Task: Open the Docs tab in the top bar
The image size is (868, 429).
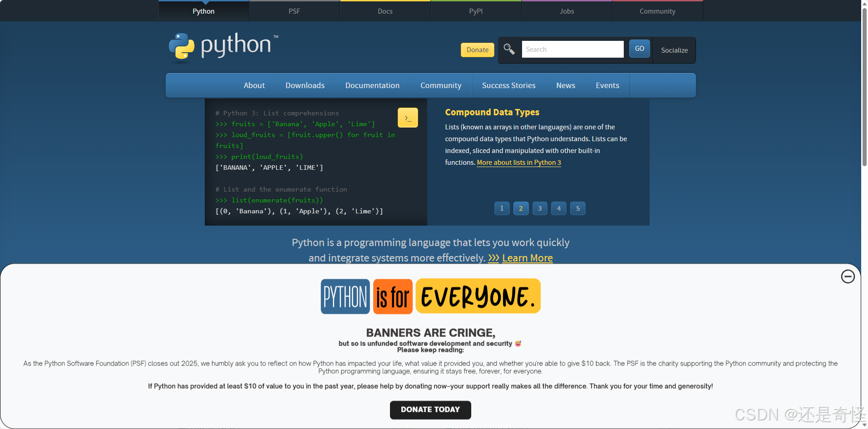Action: (x=385, y=11)
